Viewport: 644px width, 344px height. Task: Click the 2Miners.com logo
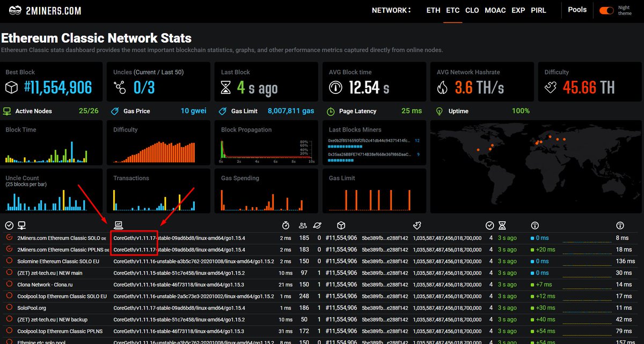[45, 11]
